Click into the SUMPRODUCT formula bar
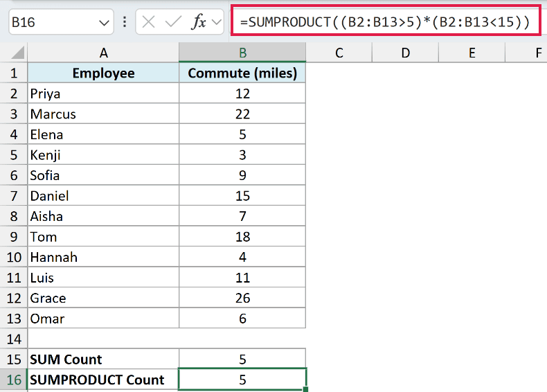 [x=385, y=21]
